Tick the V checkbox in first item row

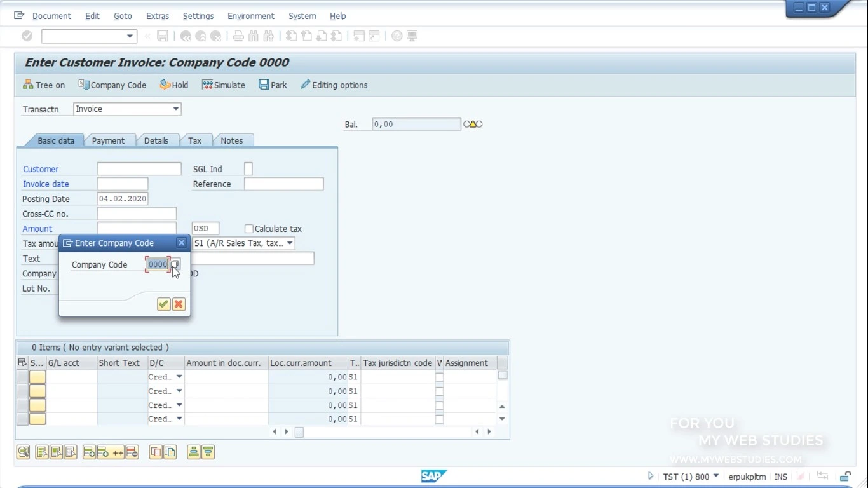439,377
